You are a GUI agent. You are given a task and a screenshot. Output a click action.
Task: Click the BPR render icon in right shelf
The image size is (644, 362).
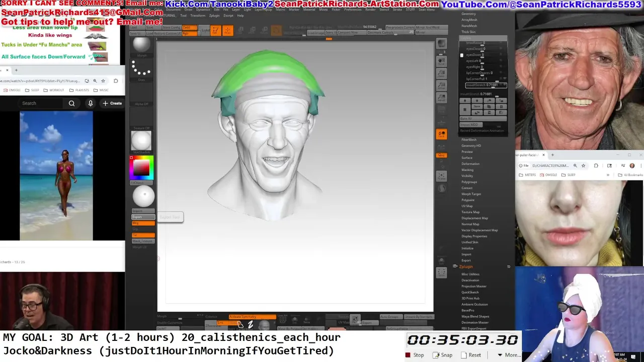(441, 44)
